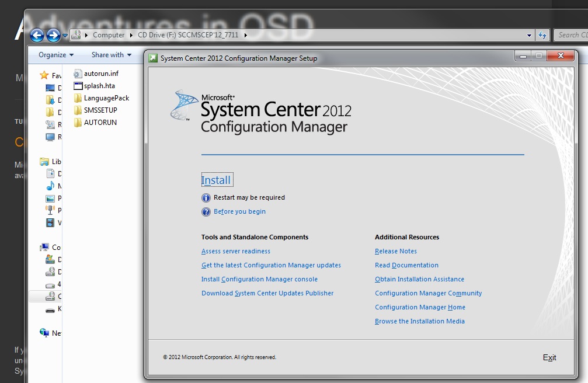The height and width of the screenshot is (383, 588).
Task: Click Assess server readiness
Action: coord(235,251)
